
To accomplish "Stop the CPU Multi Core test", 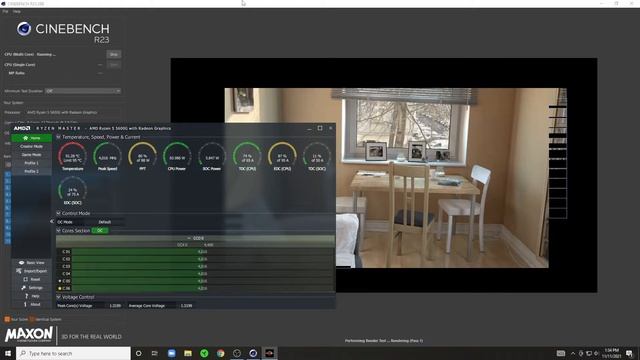I will pyautogui.click(x=114, y=54).
